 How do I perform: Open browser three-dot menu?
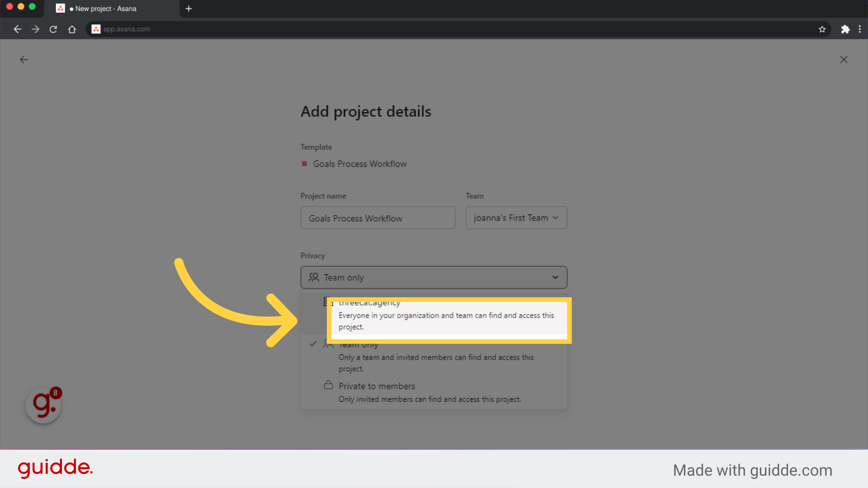tap(860, 29)
